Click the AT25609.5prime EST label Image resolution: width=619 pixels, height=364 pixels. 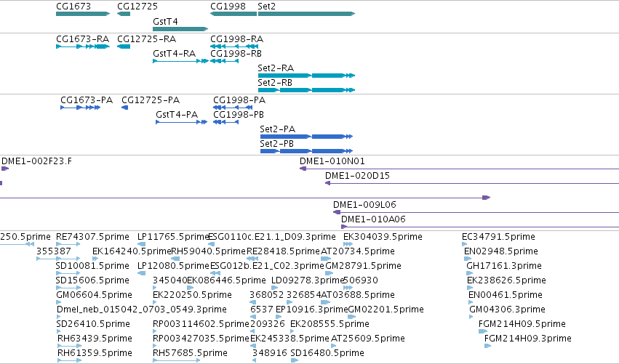(x=368, y=339)
